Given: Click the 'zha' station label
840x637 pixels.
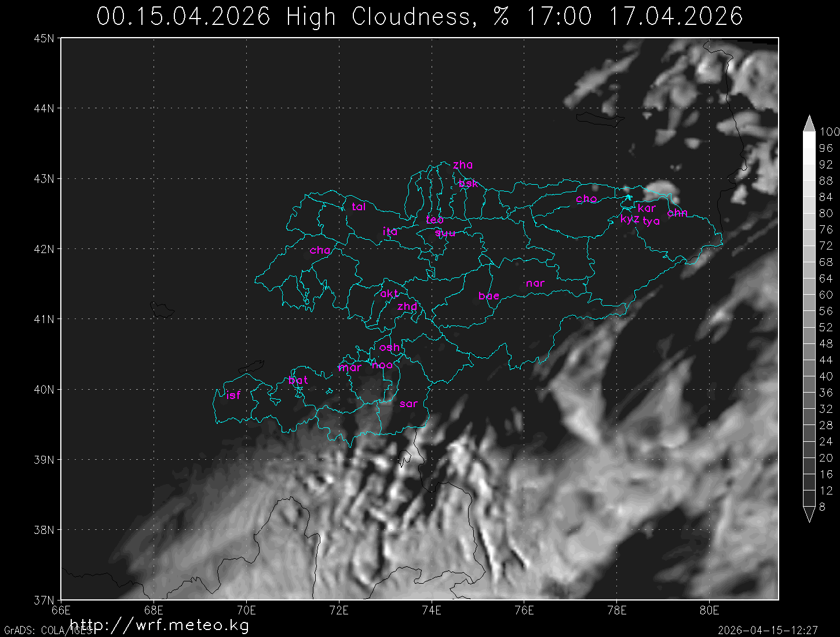Looking at the screenshot, I should [x=463, y=165].
